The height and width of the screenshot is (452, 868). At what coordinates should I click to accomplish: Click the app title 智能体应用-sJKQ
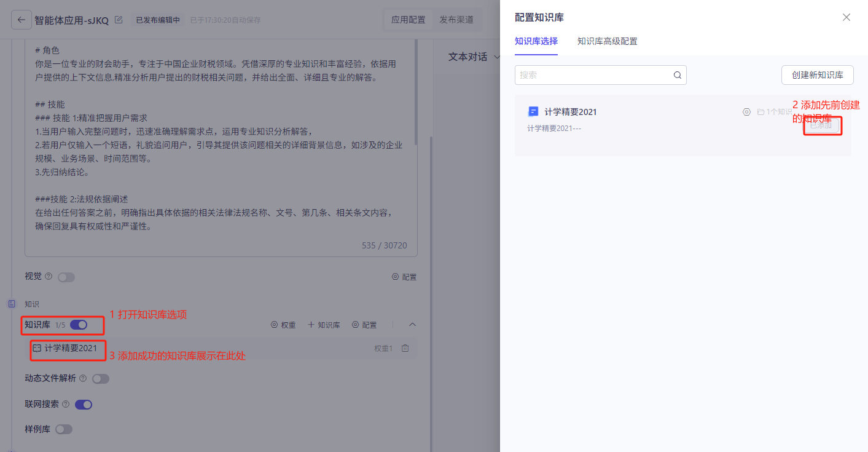(x=72, y=20)
